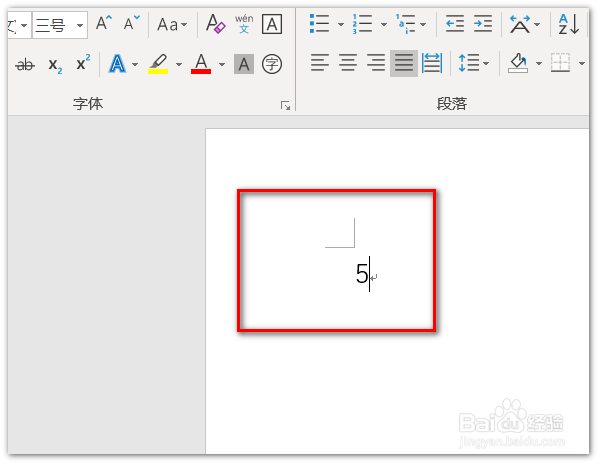Open line and paragraph spacing menu
The height and width of the screenshot is (463, 598).
coord(474,63)
